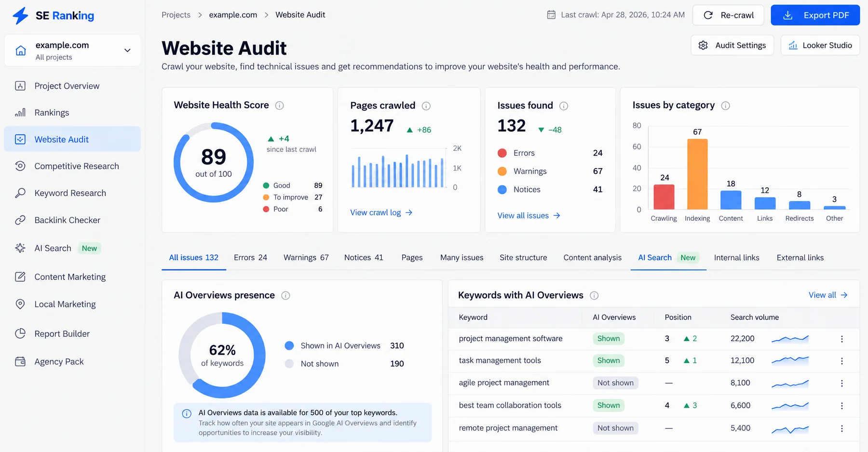The image size is (868, 452).
Task: Click the Keyword Research magnifier icon
Action: coord(20,193)
